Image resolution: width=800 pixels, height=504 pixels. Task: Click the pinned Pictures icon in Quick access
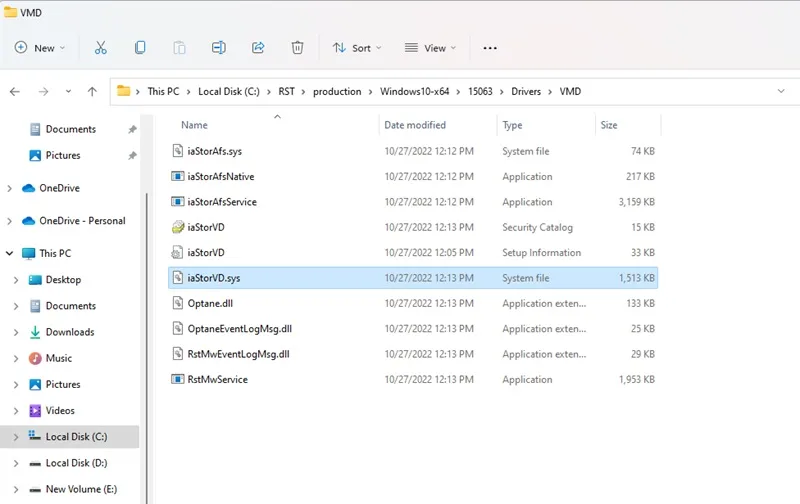[35, 156]
